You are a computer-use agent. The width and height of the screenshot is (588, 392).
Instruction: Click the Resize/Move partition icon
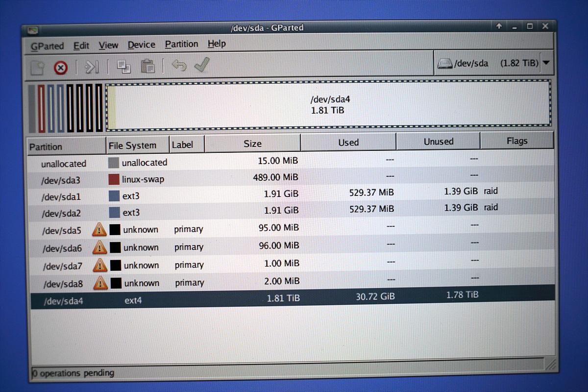pos(92,67)
